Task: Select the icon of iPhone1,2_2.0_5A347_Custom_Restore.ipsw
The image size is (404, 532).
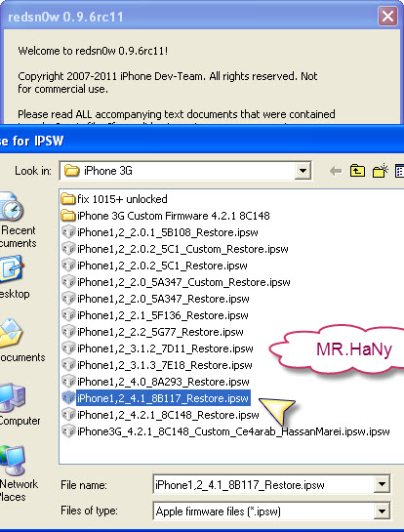Action: pyautogui.click(x=68, y=282)
